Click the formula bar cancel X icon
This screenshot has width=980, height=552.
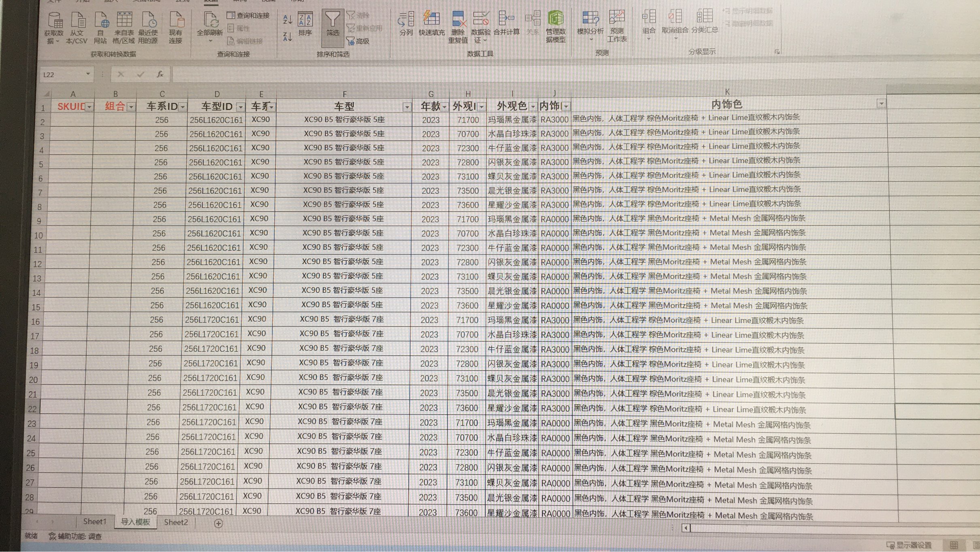(121, 74)
